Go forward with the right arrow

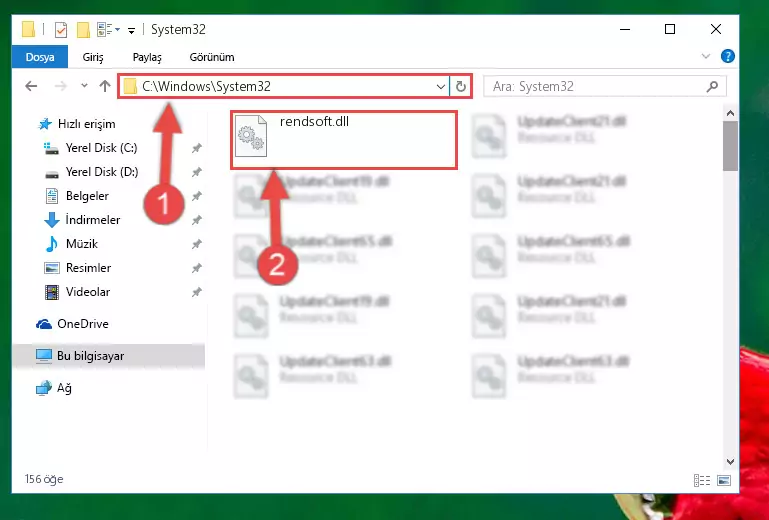point(60,86)
